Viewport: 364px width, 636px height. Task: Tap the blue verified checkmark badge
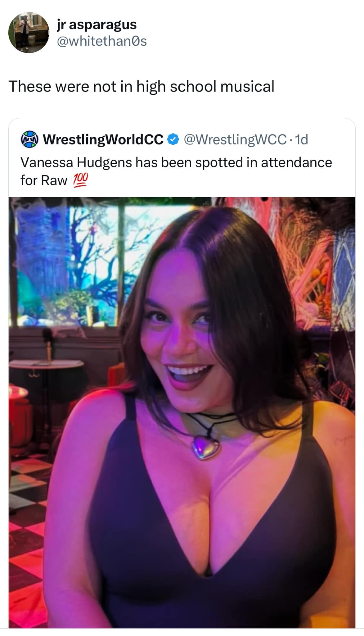(173, 139)
